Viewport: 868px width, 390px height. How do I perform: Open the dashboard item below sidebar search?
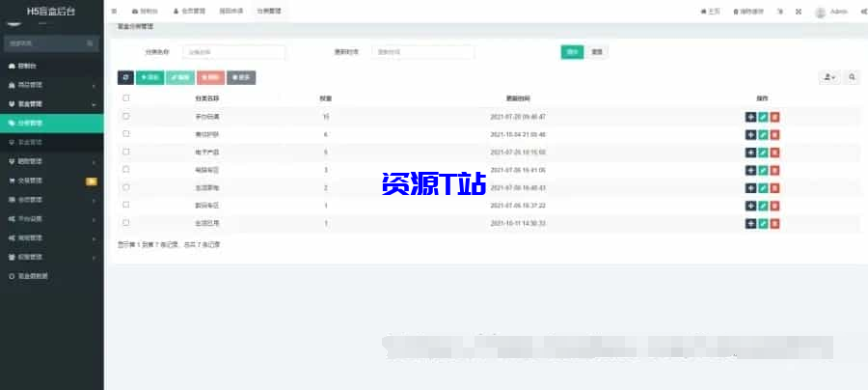tap(51, 66)
